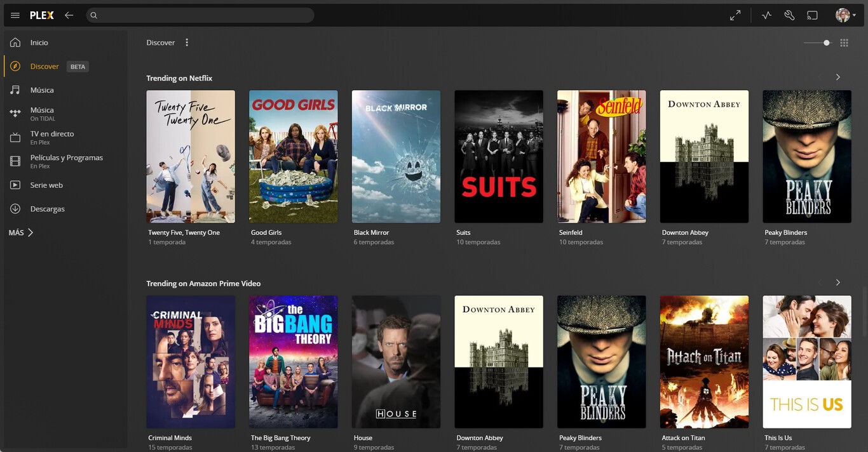Open the Black Mirror poster
The image size is (868, 452).
tap(396, 156)
